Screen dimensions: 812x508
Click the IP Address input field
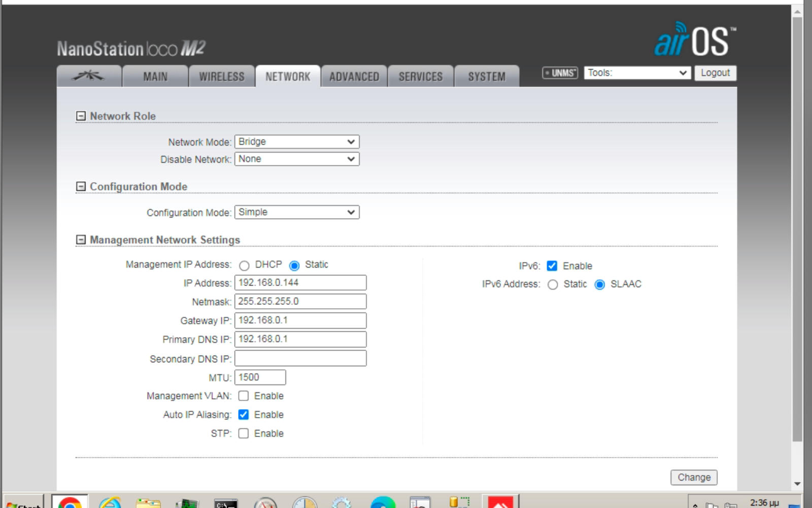pyautogui.click(x=300, y=283)
